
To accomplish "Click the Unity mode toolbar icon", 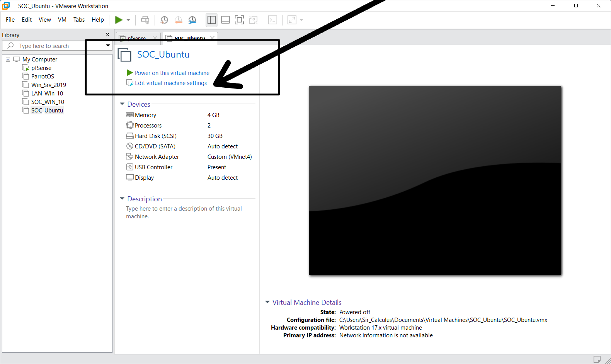I will tap(253, 20).
